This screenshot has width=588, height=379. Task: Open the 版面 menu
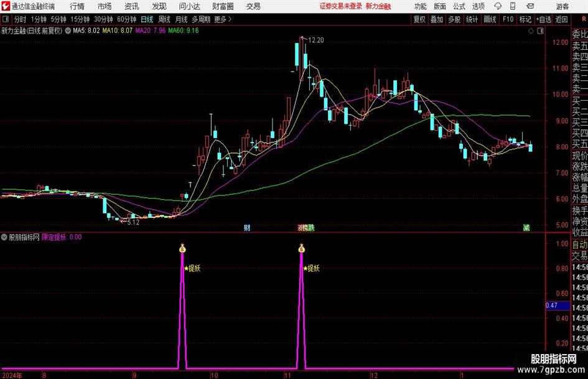440,6
